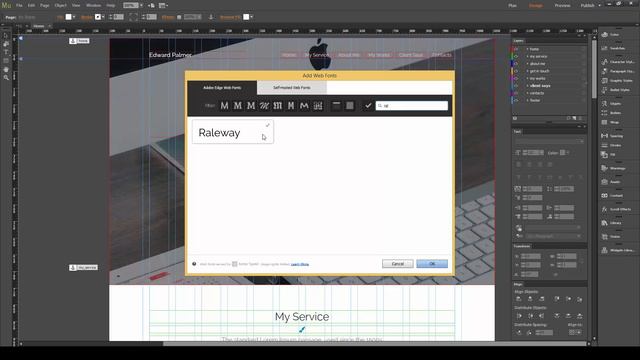Open the Spacing panel in the dock

coord(612,136)
